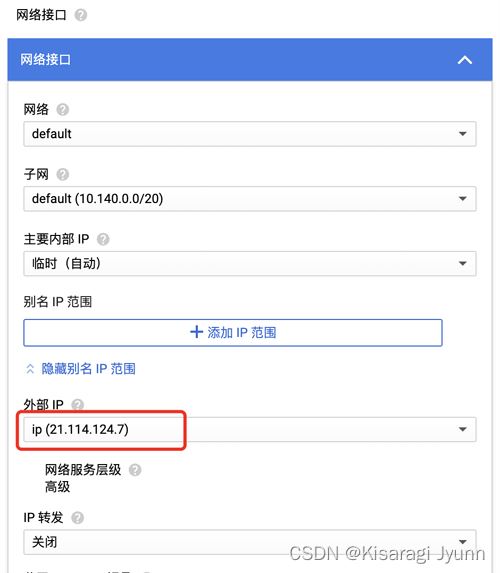This screenshot has height=573, width=500.
Task: Click help icon beside 主要内部 IP
Action: click(x=103, y=239)
